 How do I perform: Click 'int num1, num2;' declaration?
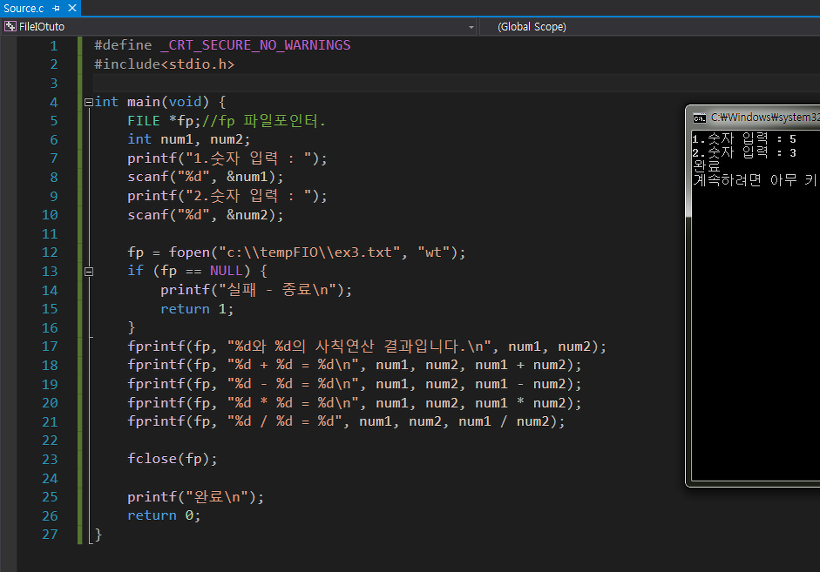(189, 140)
